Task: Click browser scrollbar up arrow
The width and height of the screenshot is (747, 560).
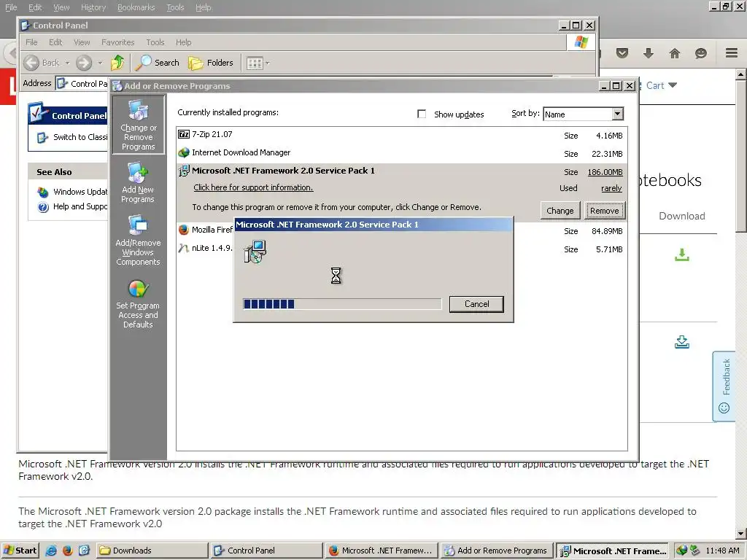Action: coord(741,74)
